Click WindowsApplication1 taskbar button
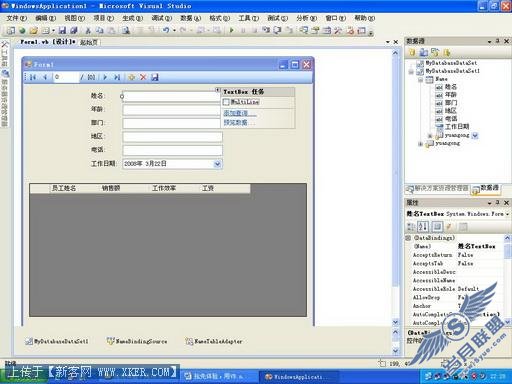 [x=298, y=377]
